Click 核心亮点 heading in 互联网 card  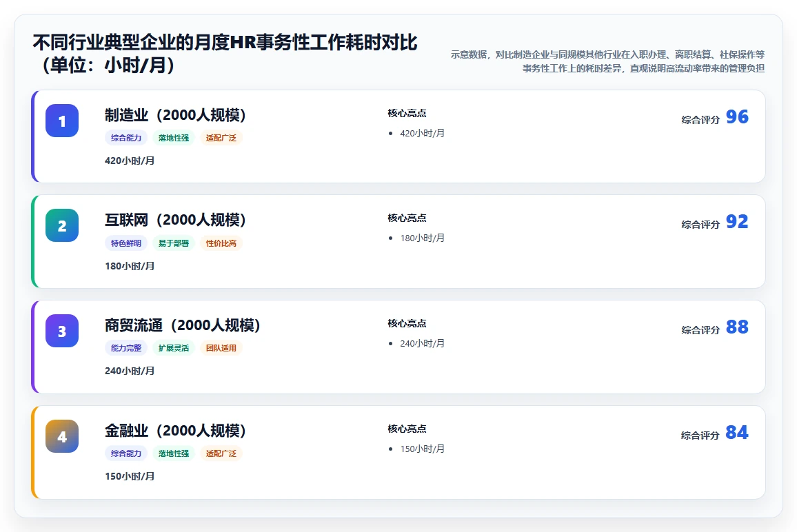pyautogui.click(x=407, y=218)
